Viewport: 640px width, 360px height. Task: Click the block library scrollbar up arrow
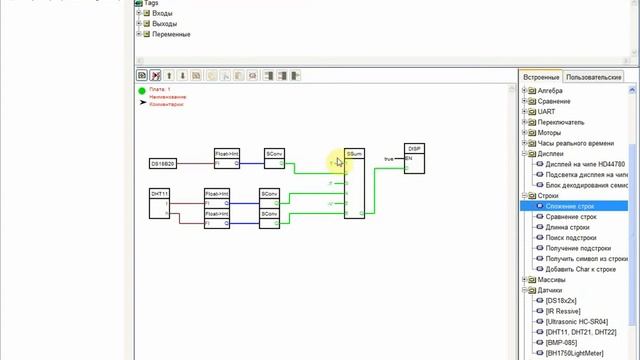(632, 90)
